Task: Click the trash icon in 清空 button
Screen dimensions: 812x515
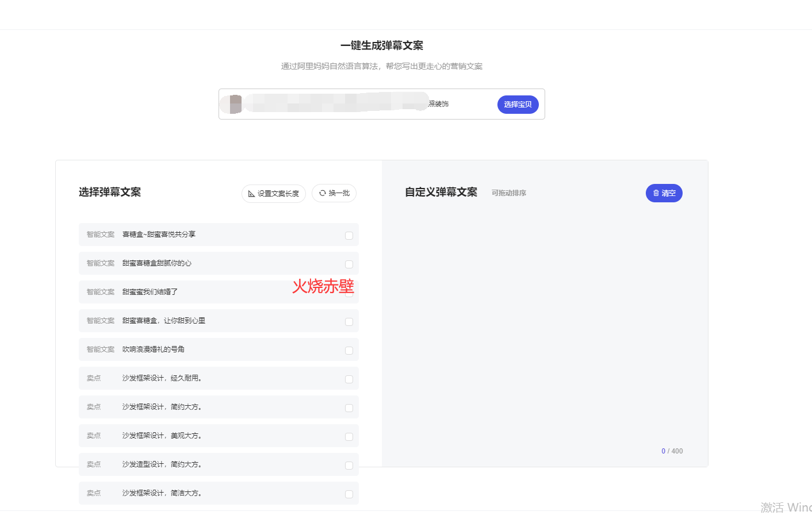Action: tap(656, 193)
